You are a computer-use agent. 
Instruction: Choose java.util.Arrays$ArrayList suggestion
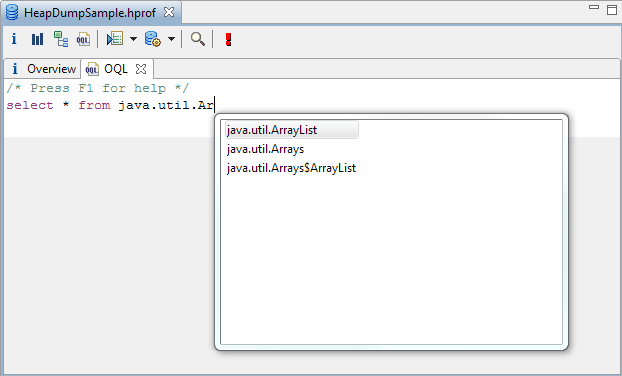click(x=291, y=168)
